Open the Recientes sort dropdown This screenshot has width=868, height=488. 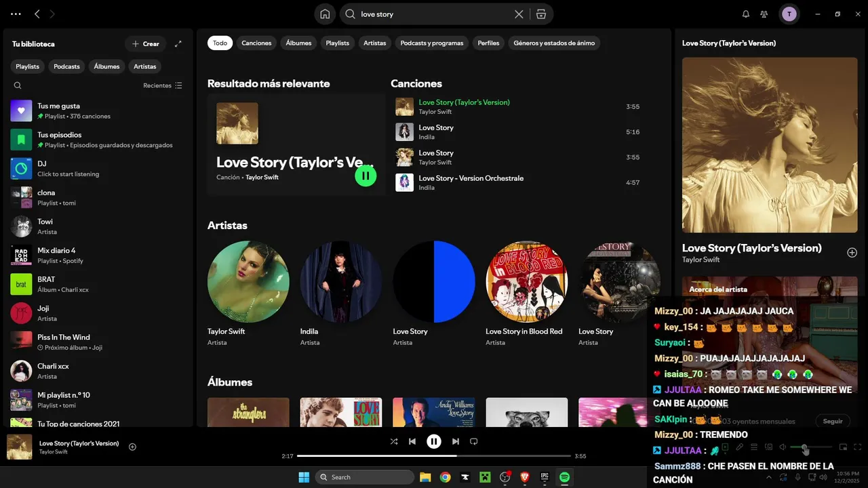[x=163, y=85]
